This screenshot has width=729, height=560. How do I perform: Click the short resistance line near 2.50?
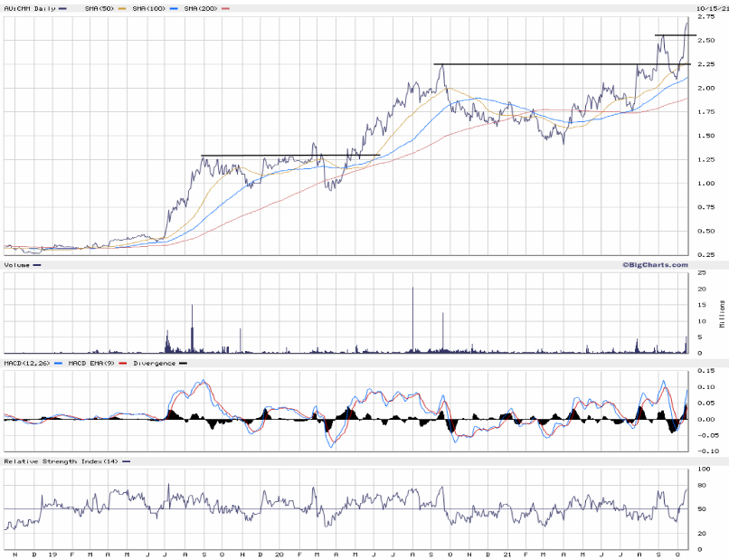tap(676, 35)
